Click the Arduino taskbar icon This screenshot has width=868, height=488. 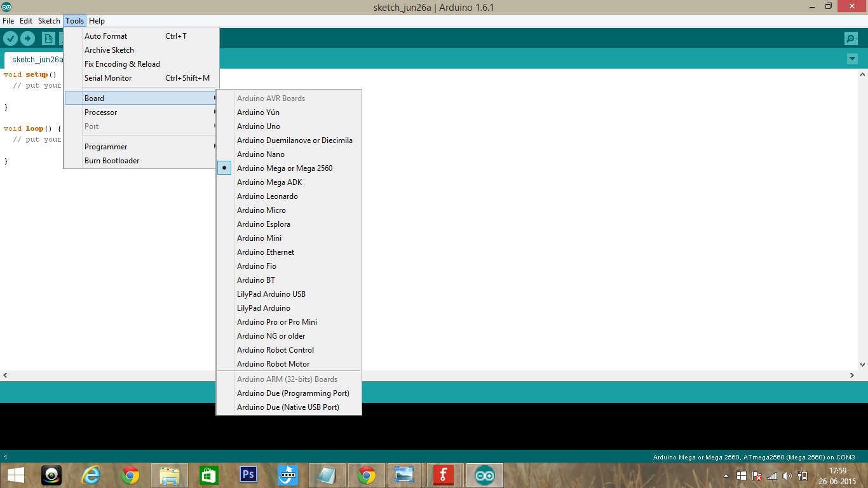coord(485,475)
